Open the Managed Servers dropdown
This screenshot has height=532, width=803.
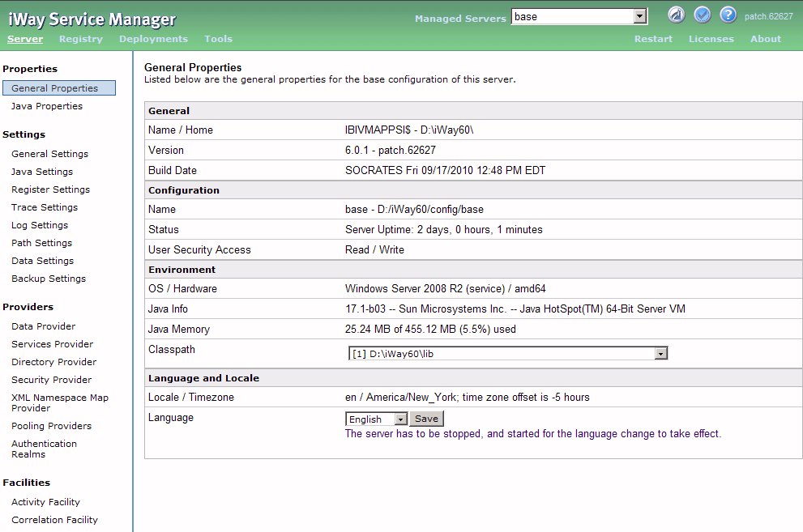coord(579,16)
